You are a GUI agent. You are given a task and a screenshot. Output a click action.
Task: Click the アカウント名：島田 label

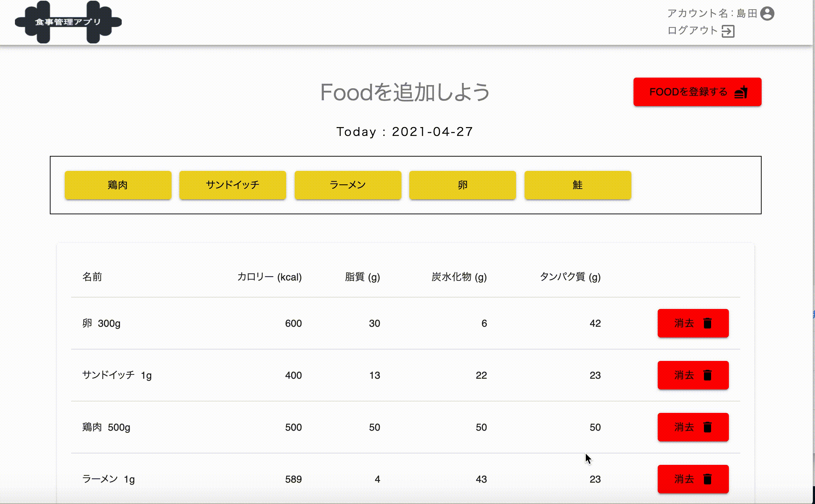coord(712,14)
